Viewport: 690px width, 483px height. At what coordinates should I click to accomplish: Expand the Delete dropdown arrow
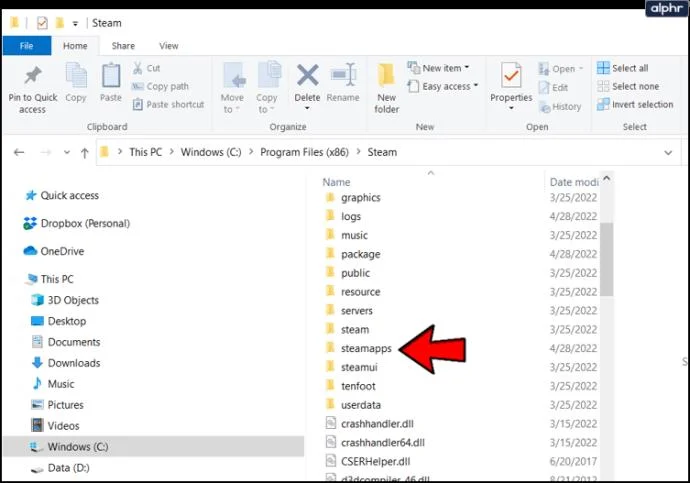pyautogui.click(x=307, y=108)
